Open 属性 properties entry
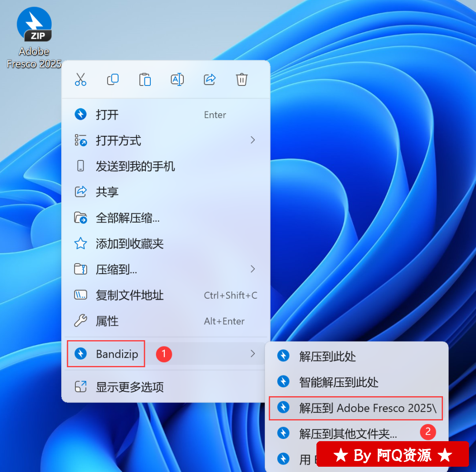This screenshot has width=476, height=472. pos(107,321)
